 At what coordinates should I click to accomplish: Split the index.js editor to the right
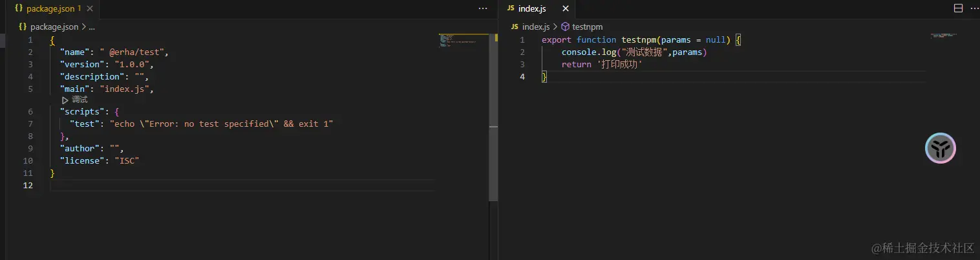(x=958, y=8)
